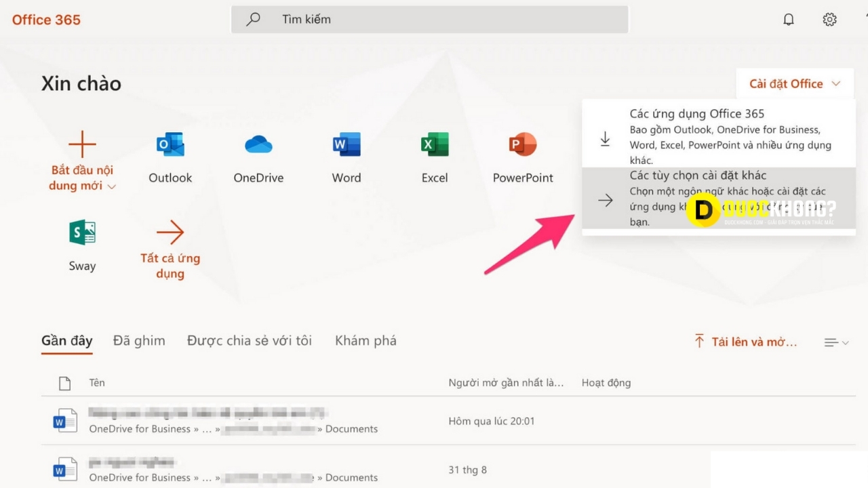The height and width of the screenshot is (488, 868).
Task: Launch the Word app icon
Action: 347,144
